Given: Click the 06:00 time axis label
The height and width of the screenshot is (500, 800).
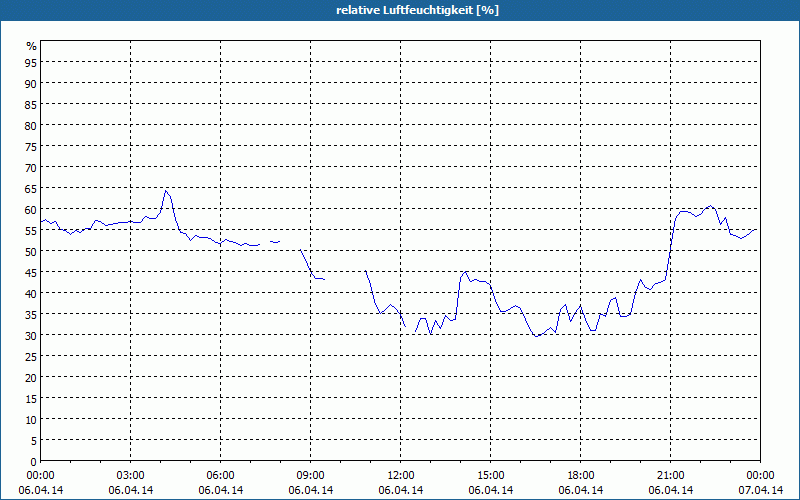Looking at the screenshot, I should 220,476.
